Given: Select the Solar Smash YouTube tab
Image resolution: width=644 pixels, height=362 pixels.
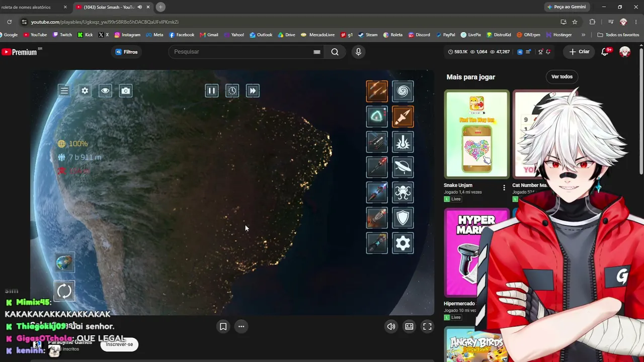Looking at the screenshot, I should [108, 7].
